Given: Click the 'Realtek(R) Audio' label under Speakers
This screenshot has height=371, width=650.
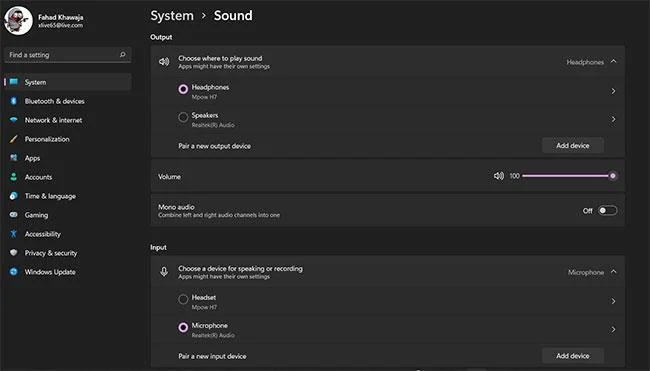Looking at the screenshot, I should pyautogui.click(x=213, y=125).
